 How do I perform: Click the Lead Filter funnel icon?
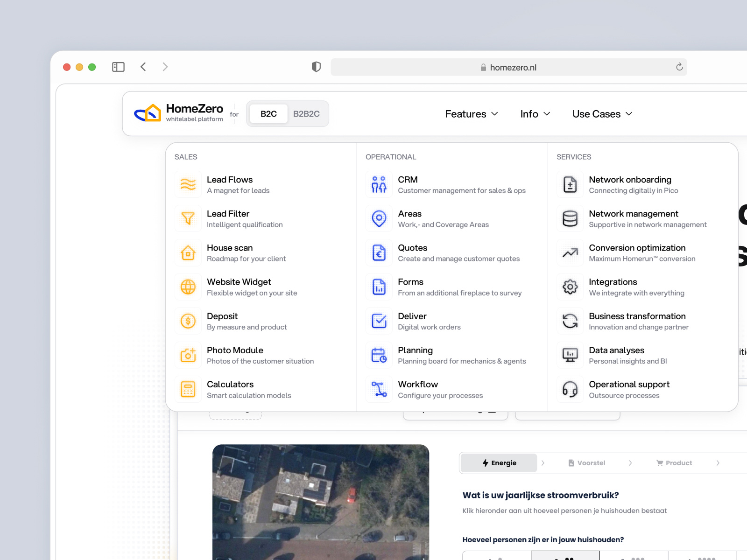[x=188, y=218]
